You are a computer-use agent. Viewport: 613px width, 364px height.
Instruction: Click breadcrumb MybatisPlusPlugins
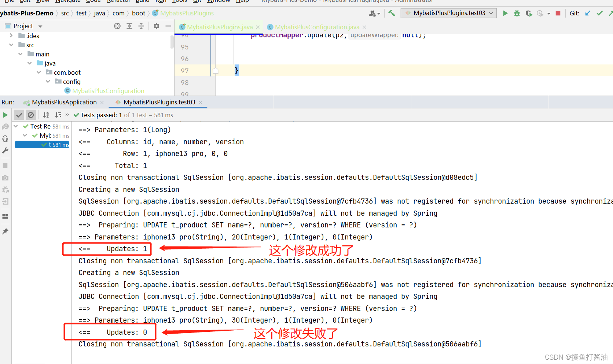(x=187, y=13)
